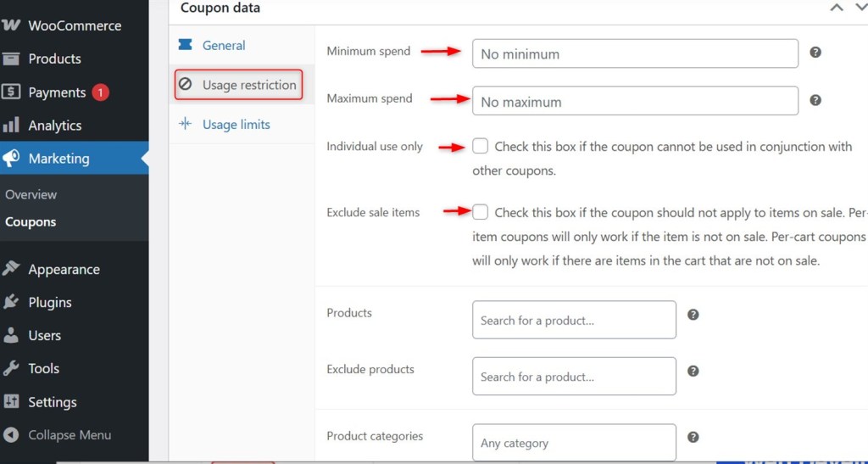Screen dimensions: 868x464
Task: Open help tooltip for Product categories
Action: [x=693, y=438]
